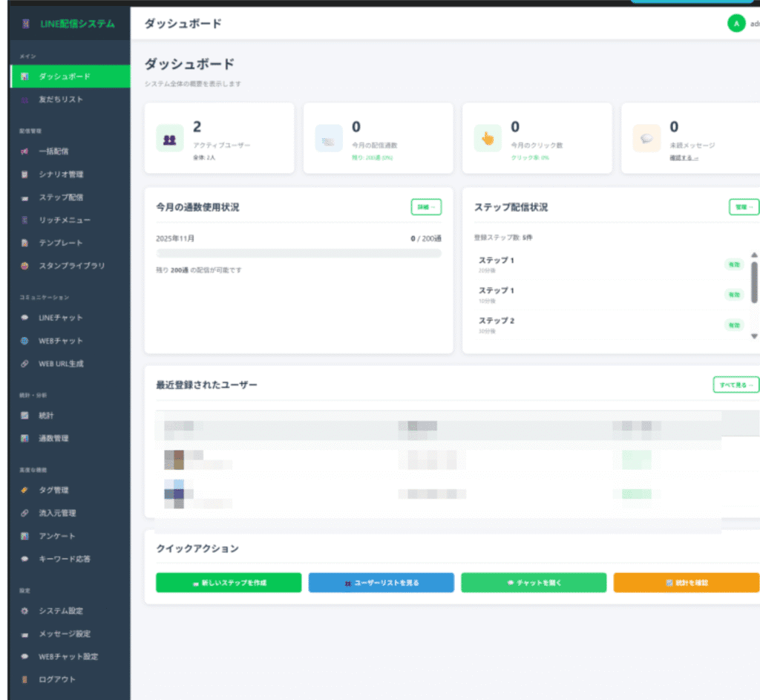Screen dimensions: 760x700
Task: Click the green avatar icon in header
Action: coord(736,24)
